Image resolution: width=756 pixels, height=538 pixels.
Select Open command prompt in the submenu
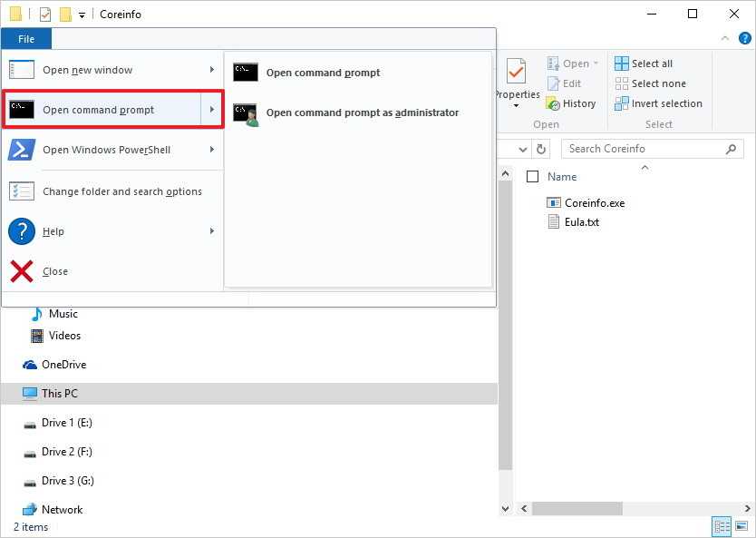(x=323, y=73)
